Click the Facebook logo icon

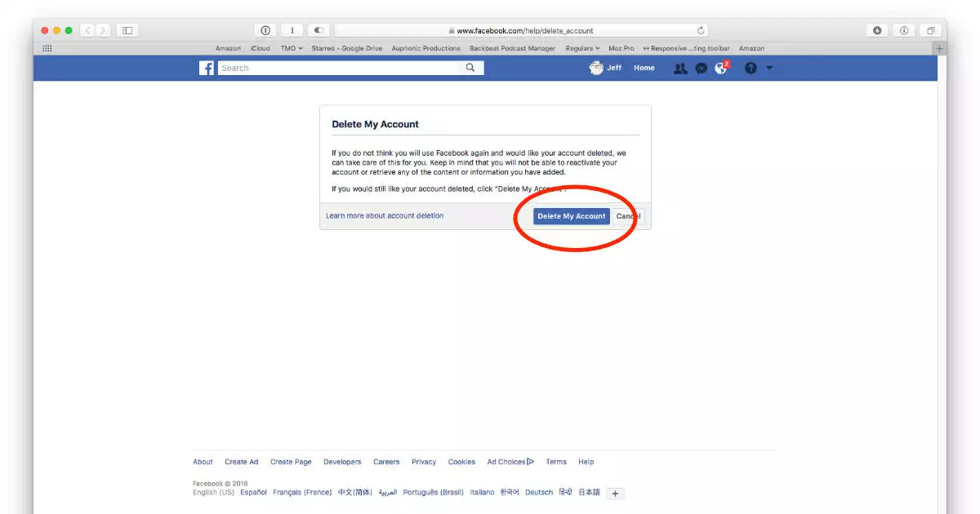207,69
